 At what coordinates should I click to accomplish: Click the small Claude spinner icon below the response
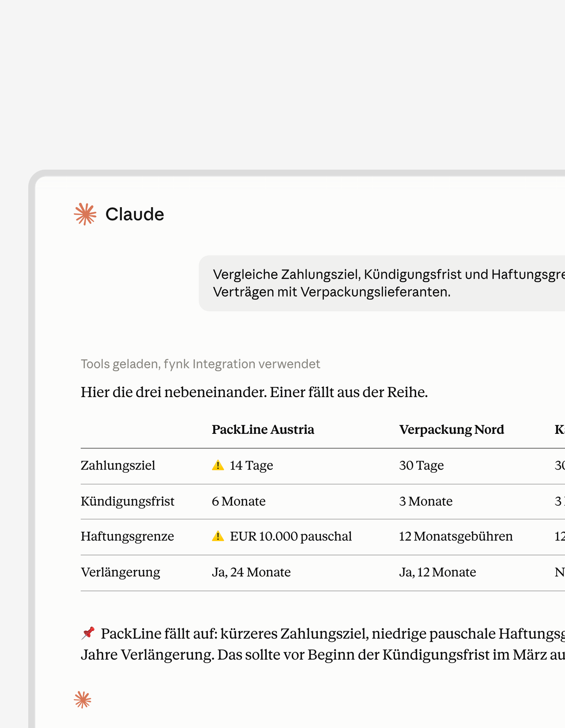tap(83, 700)
